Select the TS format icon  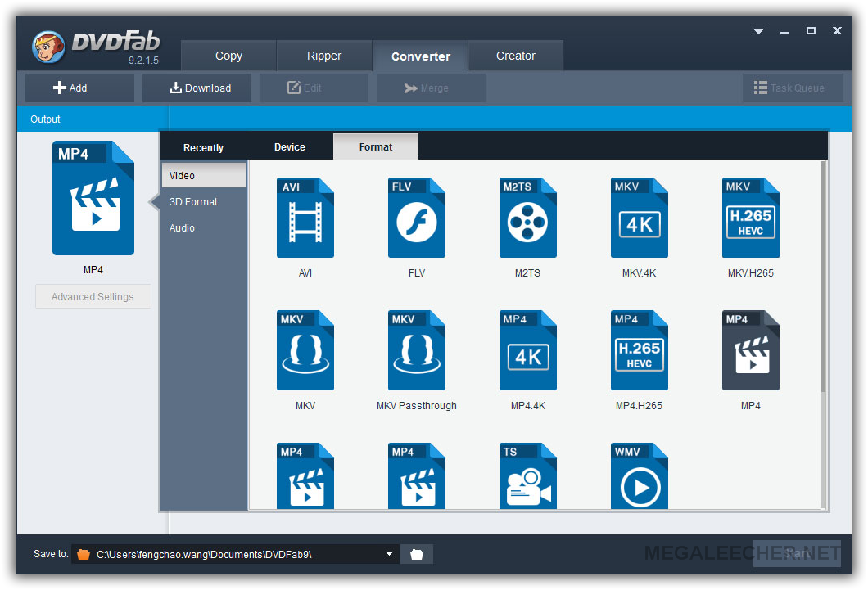(x=527, y=475)
